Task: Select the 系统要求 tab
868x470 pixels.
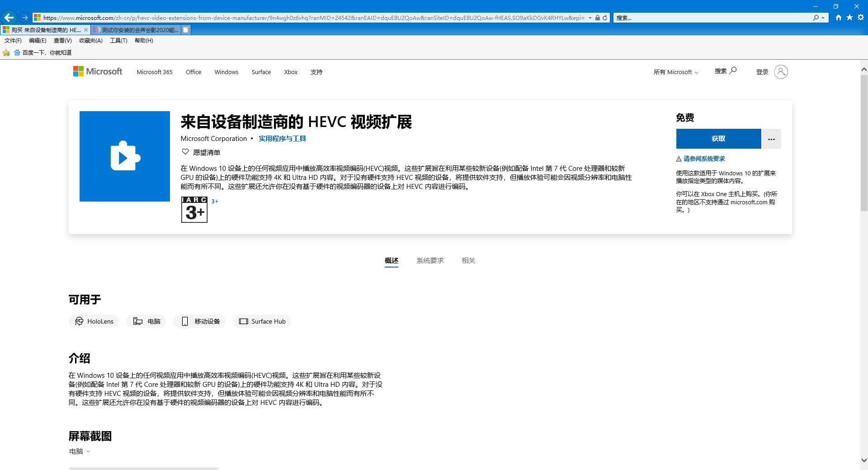Action: (430, 261)
